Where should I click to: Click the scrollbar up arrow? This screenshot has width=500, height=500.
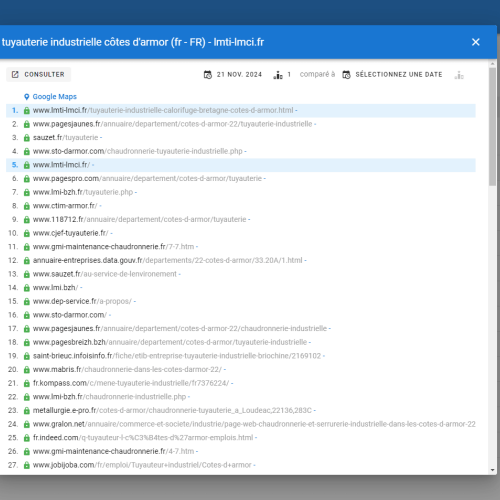(492, 63)
